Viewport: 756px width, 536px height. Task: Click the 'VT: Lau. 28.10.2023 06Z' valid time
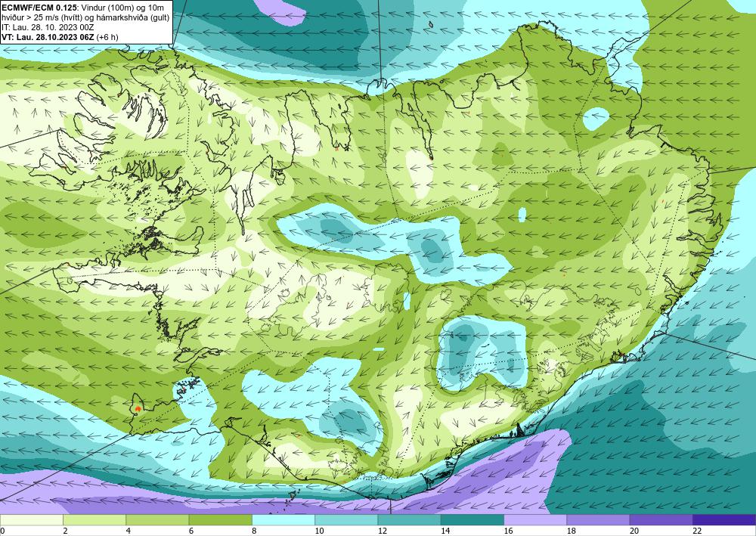coord(48,37)
